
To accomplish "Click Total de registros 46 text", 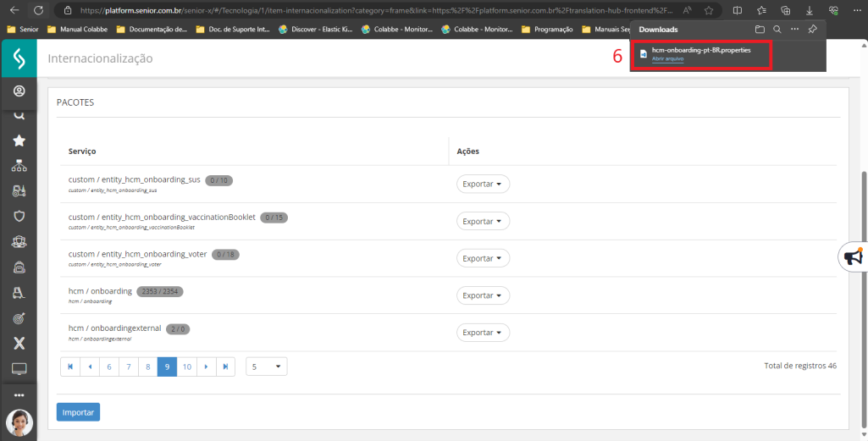I will 800,366.
